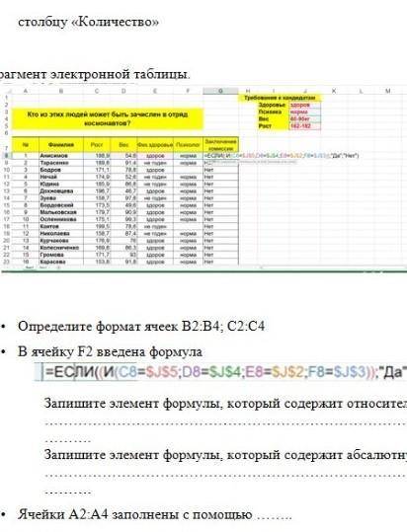Viewport: 407px width, 532px height.
Task: Click the 'Требования к кандидатам' header cell
Action: (x=280, y=98)
